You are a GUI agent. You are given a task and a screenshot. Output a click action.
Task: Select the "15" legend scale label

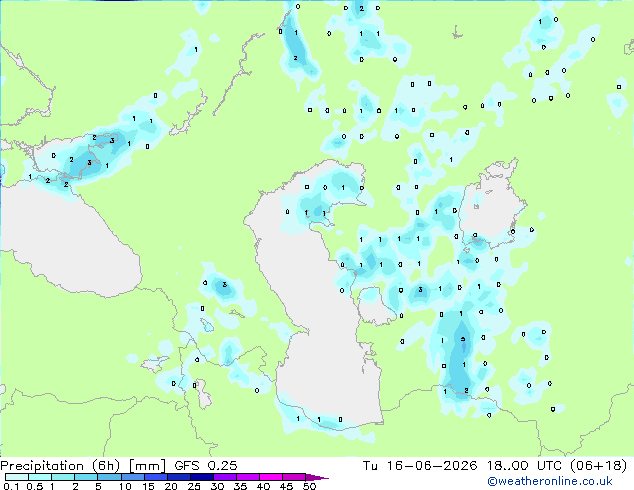click(x=148, y=486)
